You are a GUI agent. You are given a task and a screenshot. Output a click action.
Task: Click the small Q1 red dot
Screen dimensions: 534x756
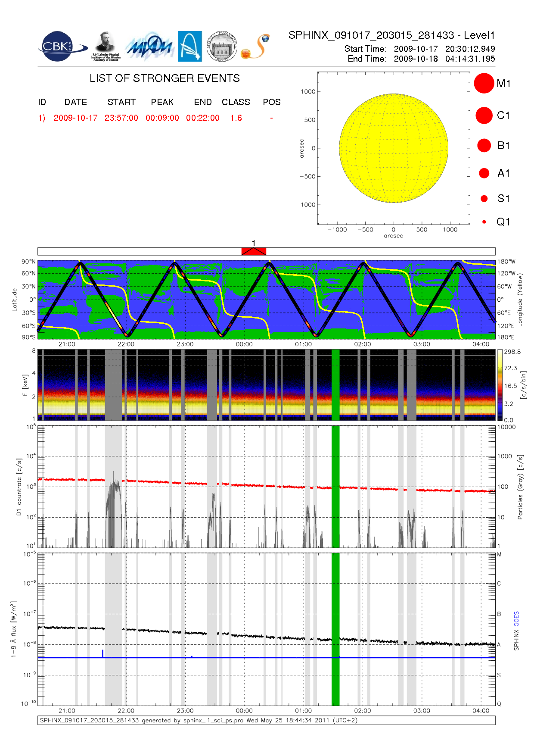coord(484,222)
